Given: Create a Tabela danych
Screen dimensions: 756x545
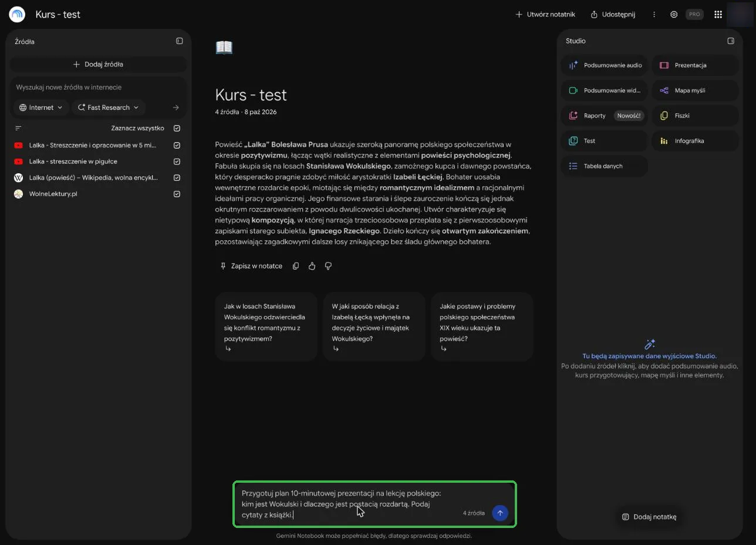Looking at the screenshot, I should [605, 166].
